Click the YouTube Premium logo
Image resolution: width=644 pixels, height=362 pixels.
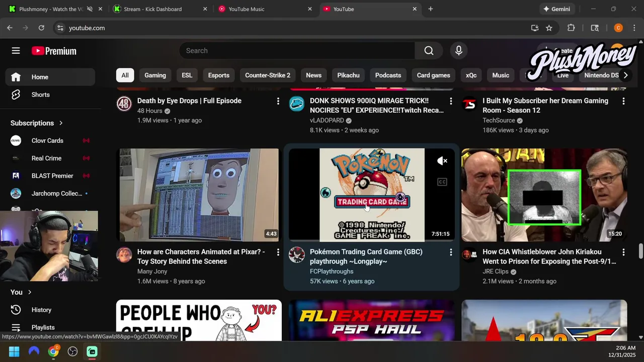click(54, 51)
